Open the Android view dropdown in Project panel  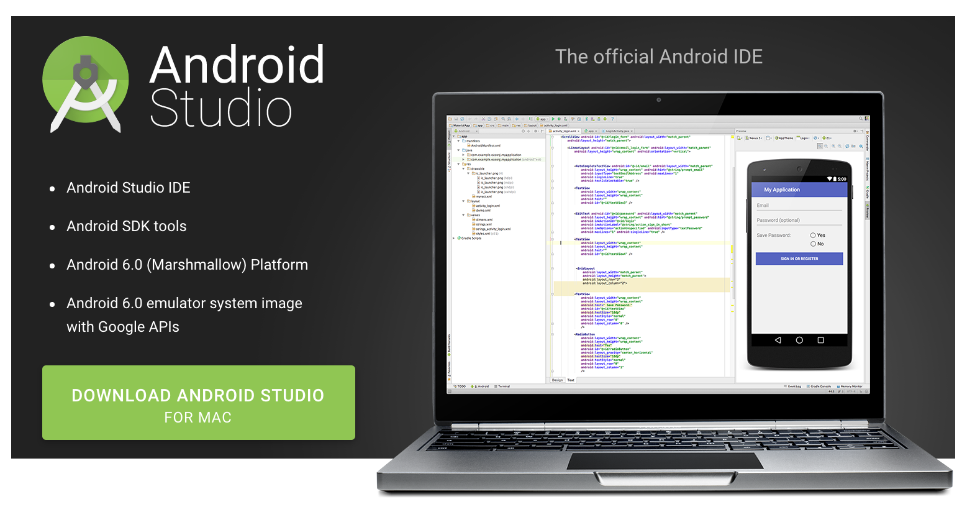pyautogui.click(x=466, y=131)
